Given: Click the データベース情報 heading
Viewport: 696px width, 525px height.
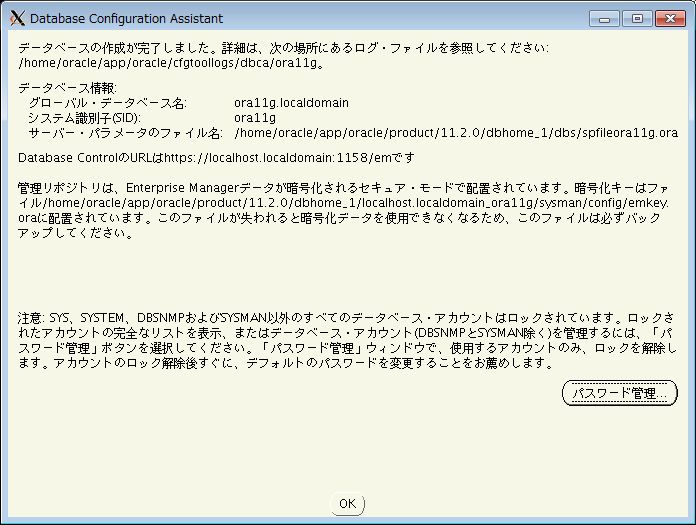Looking at the screenshot, I should [x=67, y=88].
